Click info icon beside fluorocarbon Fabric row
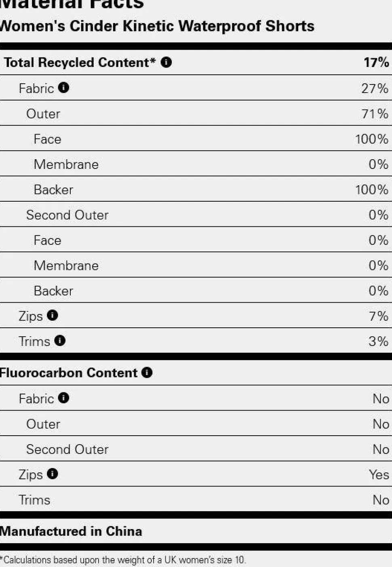This screenshot has height=567, width=392. [x=63, y=398]
